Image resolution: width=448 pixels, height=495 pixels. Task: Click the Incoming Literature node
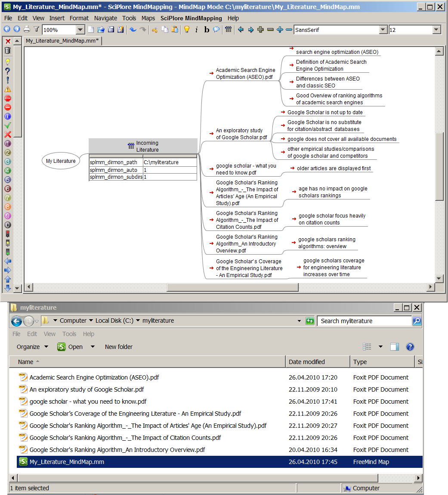point(143,146)
